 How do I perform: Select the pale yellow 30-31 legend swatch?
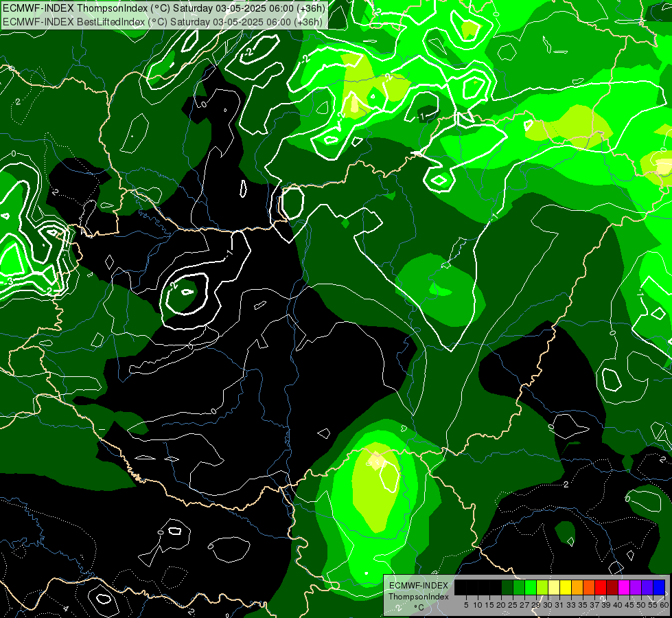554,587
